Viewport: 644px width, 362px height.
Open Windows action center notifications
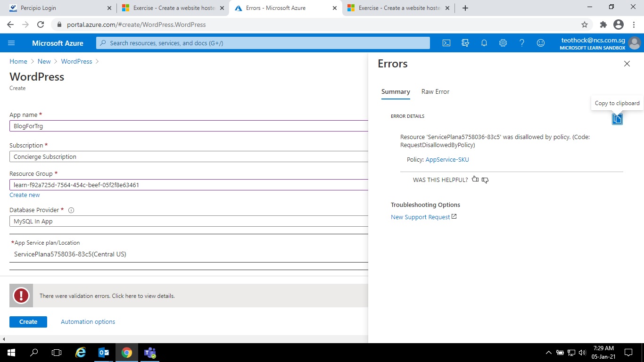(x=628, y=352)
